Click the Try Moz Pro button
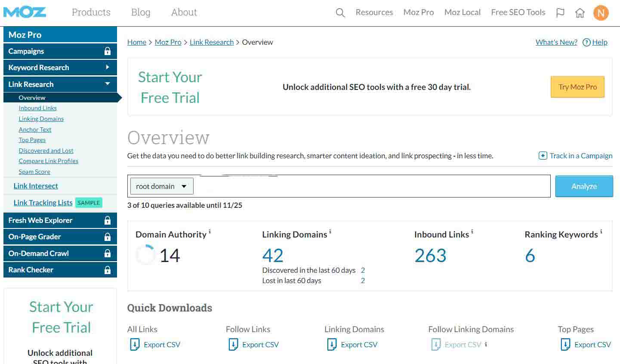 coord(577,86)
